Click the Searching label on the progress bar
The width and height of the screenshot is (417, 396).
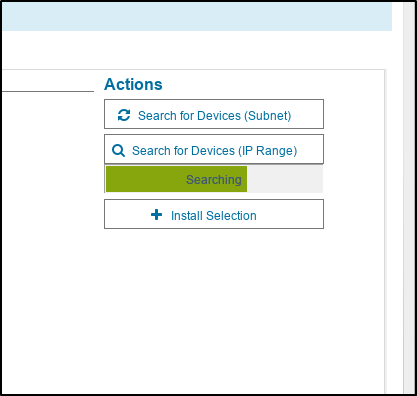[x=214, y=180]
